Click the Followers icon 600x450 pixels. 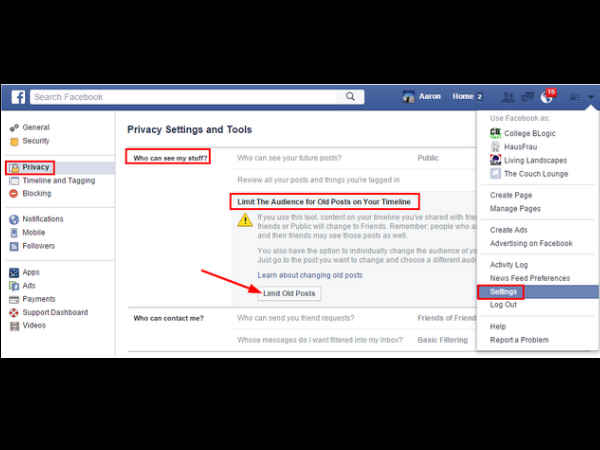pos(14,246)
